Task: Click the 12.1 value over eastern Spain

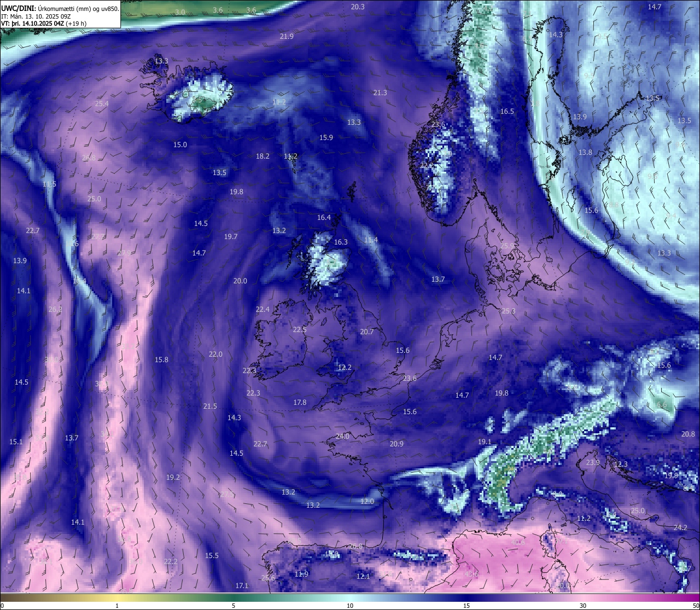Action: click(363, 576)
